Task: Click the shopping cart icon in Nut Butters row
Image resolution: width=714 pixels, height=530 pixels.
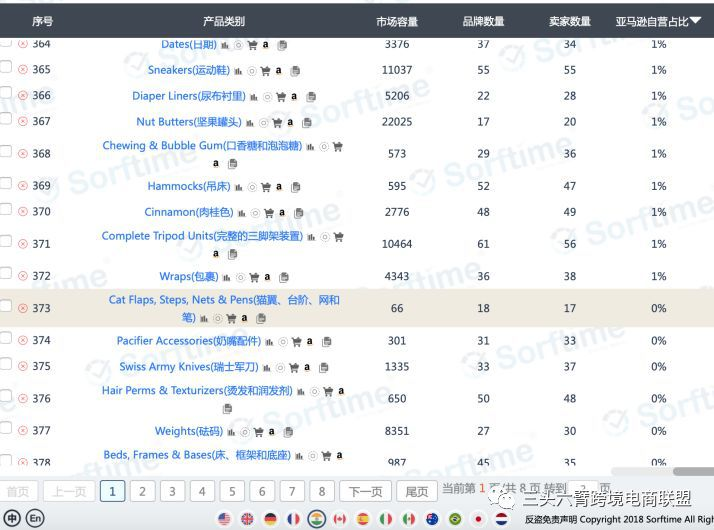Action: click(x=277, y=122)
